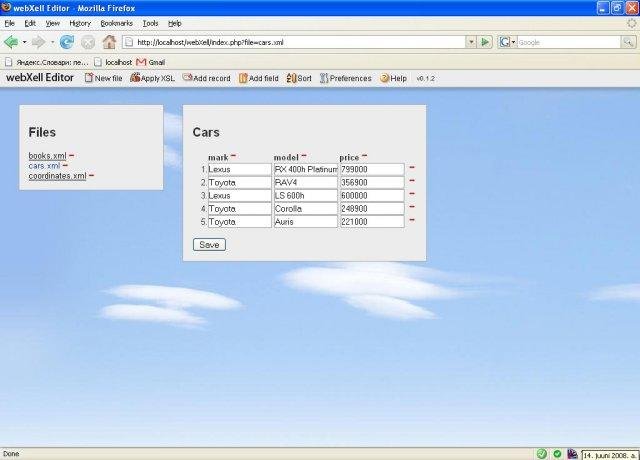The image size is (640, 460).
Task: Click the clock date in system tray
Action: pyautogui.click(x=610, y=455)
